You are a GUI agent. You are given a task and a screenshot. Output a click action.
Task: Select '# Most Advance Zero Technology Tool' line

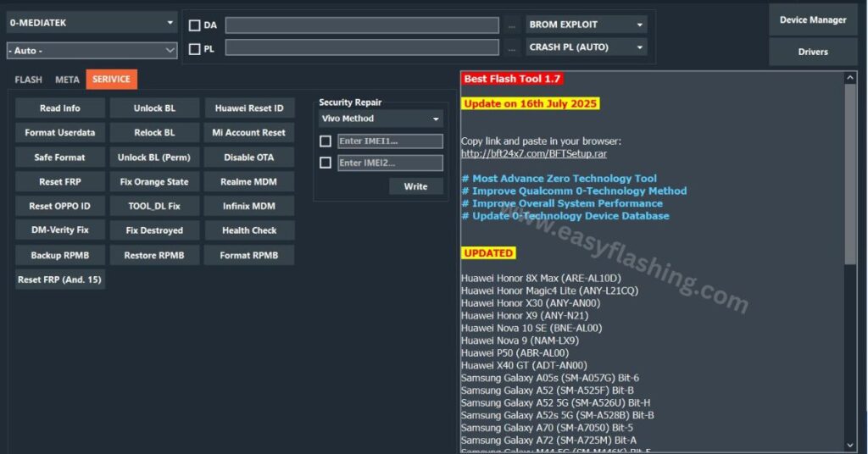click(x=559, y=179)
